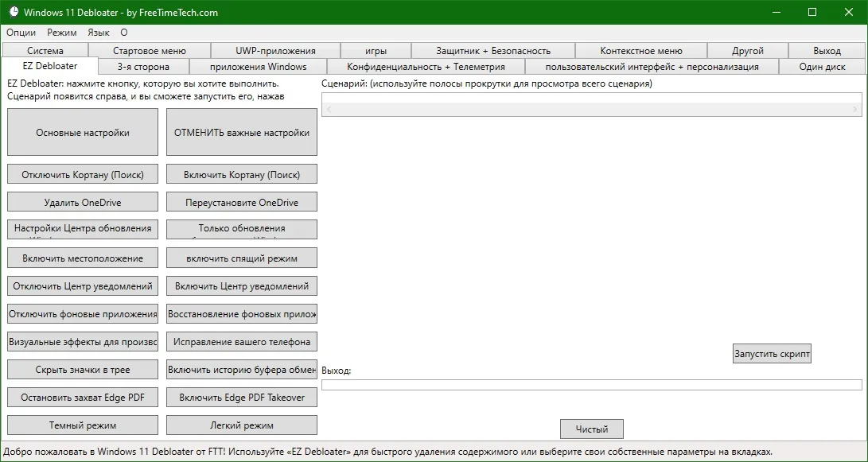
Task: Click Настройки Центра обновления button
Action: pyautogui.click(x=83, y=230)
